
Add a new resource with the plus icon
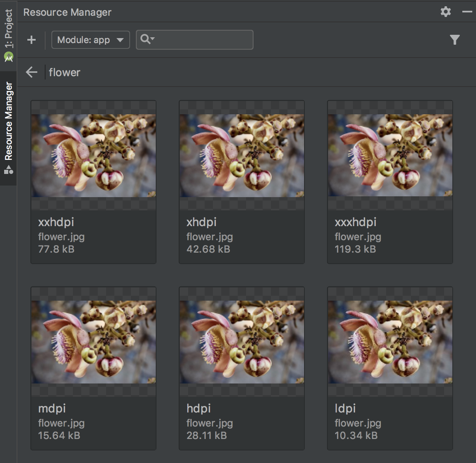coord(31,39)
